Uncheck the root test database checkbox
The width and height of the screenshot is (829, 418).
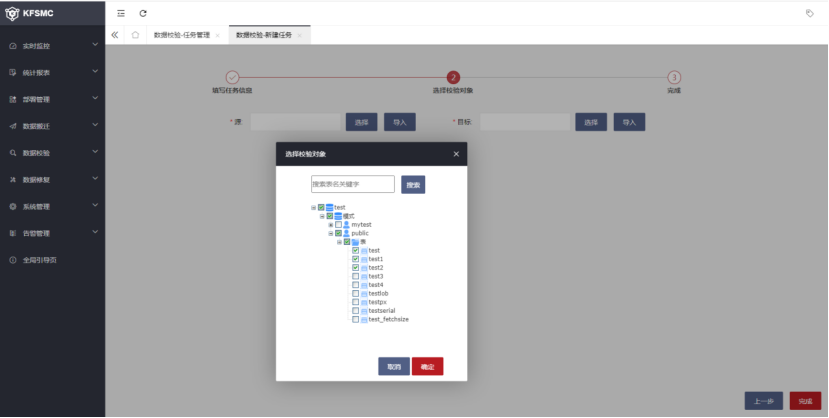[321, 208]
